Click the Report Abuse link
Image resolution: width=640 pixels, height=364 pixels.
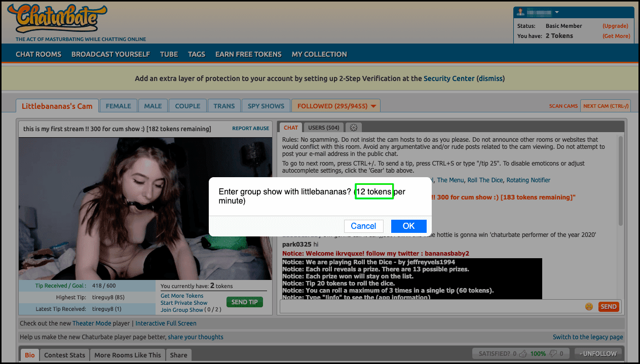coord(250,129)
